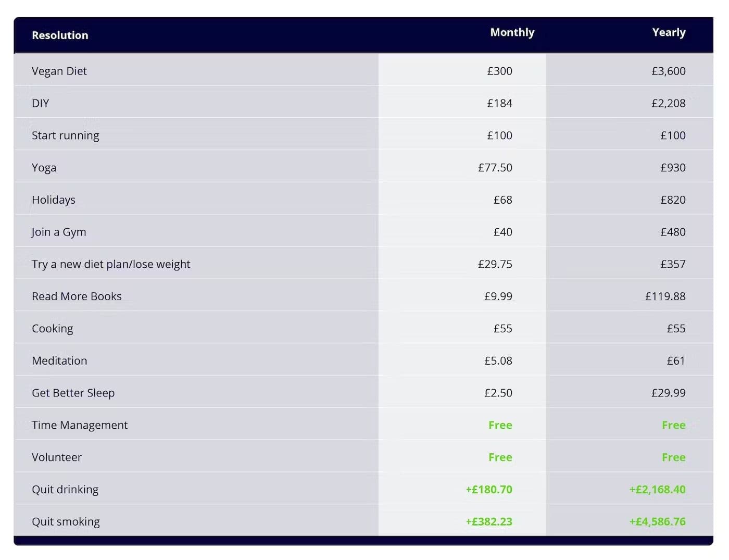Screen dimensions: 729x560
Task: Select Meditation monthly cost £5.08
Action: [x=498, y=361]
